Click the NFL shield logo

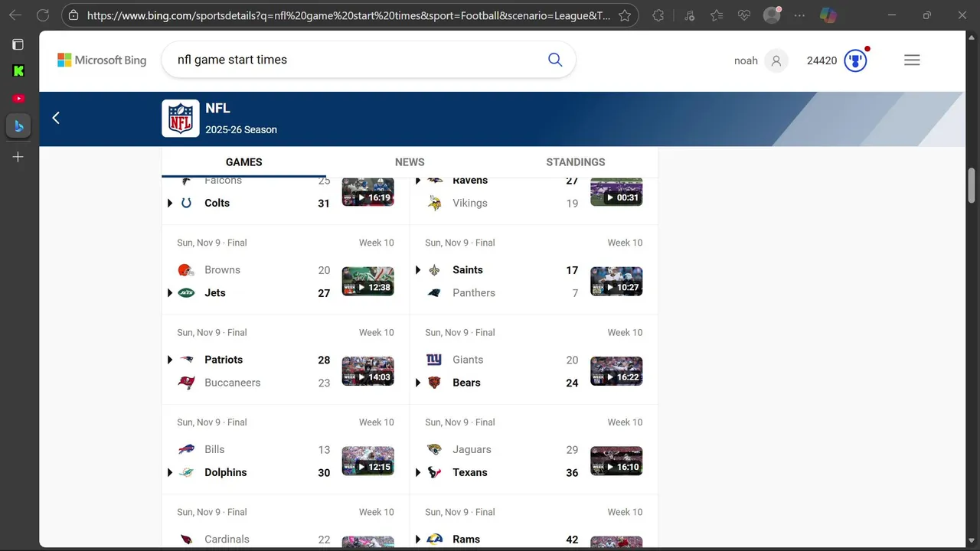pyautogui.click(x=181, y=119)
